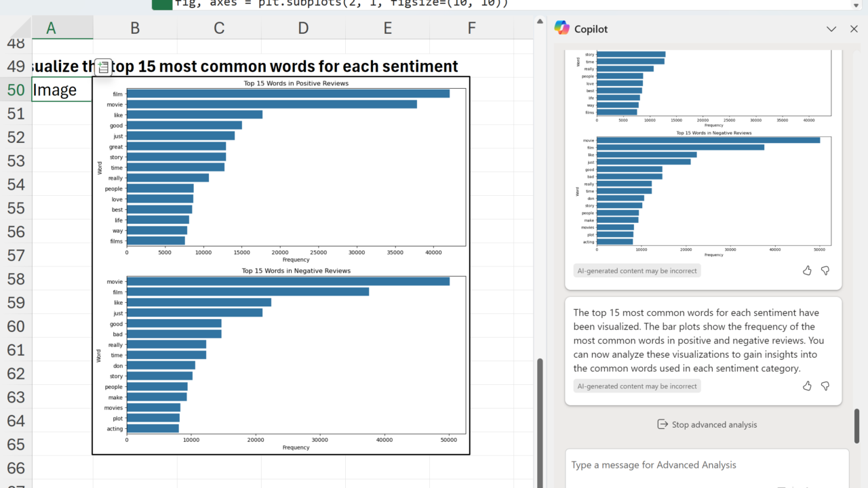The width and height of the screenshot is (868, 488).
Task: Click the Copilot logo icon
Action: coord(561,28)
